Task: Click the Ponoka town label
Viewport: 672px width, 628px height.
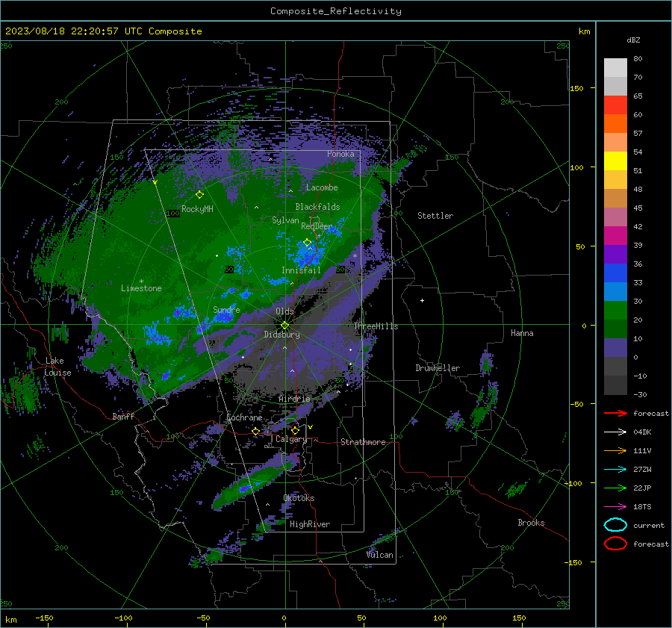Action: 340,154
